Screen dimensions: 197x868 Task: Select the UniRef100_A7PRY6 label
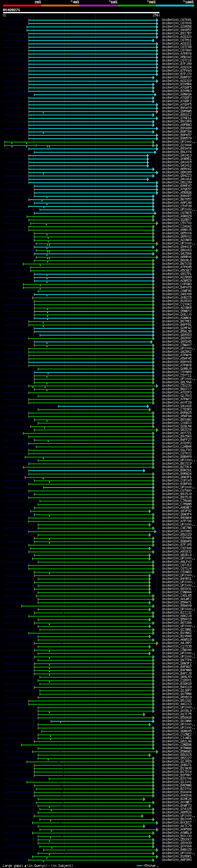(176, 54)
